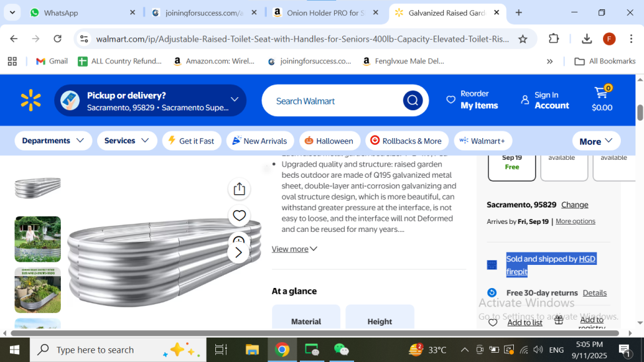The width and height of the screenshot is (644, 362).
Task: Add product to favorites with heart icon
Action: tap(239, 216)
